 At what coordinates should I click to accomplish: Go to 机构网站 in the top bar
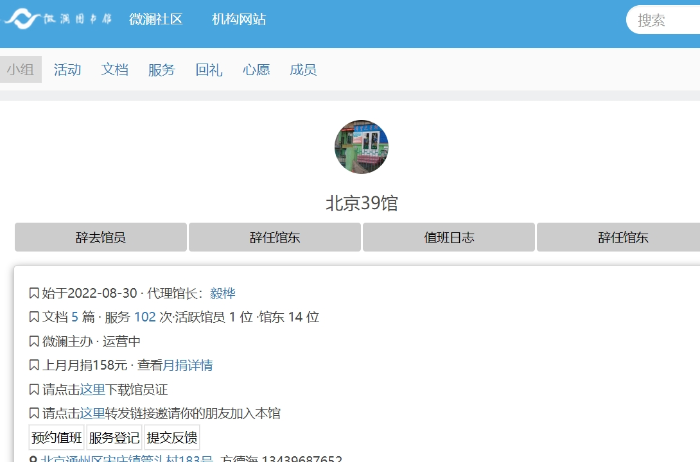coord(239,19)
